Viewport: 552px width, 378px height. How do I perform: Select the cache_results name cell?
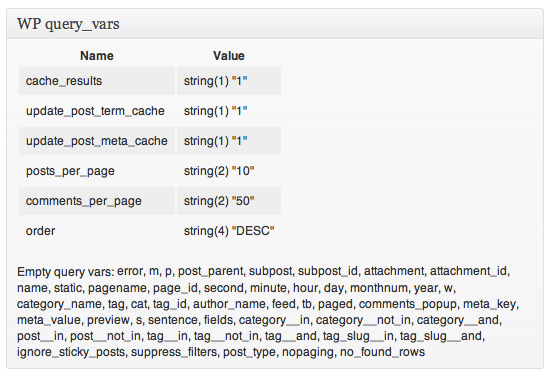(x=97, y=81)
